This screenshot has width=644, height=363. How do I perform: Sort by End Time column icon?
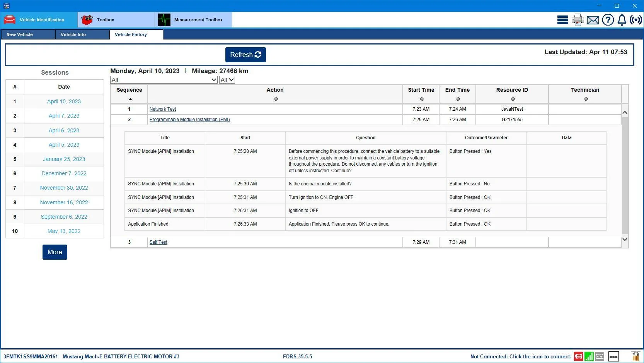coord(458,99)
